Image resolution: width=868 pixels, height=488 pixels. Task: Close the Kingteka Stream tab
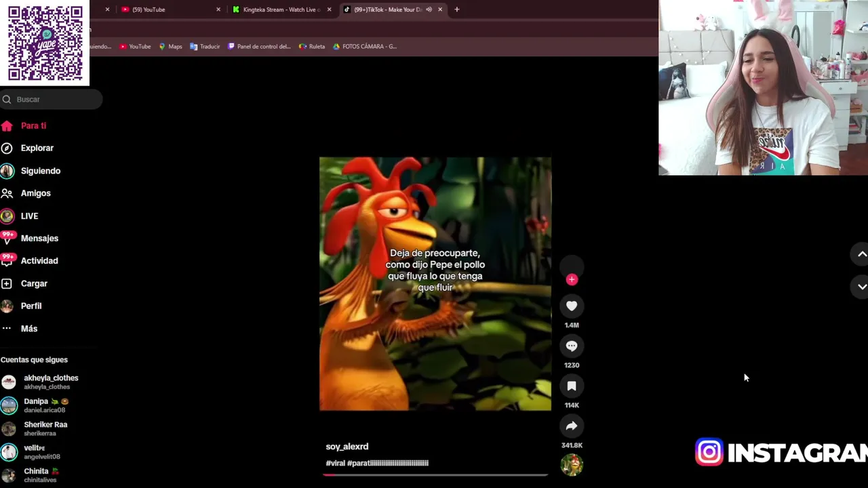click(x=329, y=9)
